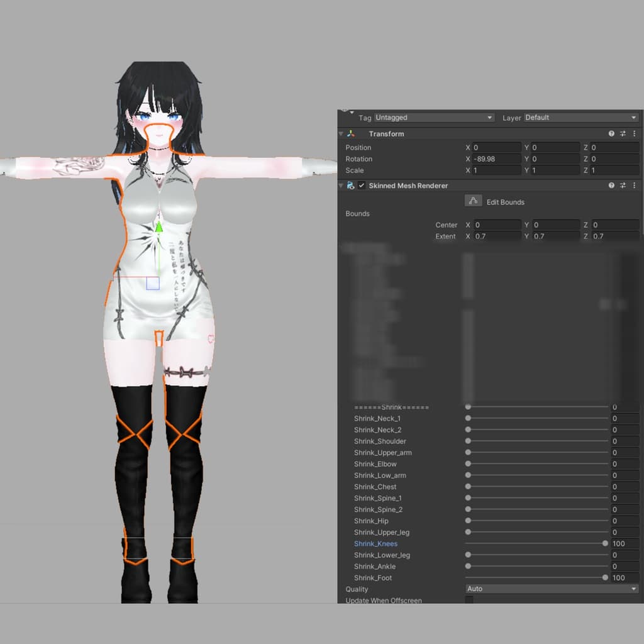Click the Shrink_Chest slider handle
The width and height of the screenshot is (644, 644).
tap(468, 486)
